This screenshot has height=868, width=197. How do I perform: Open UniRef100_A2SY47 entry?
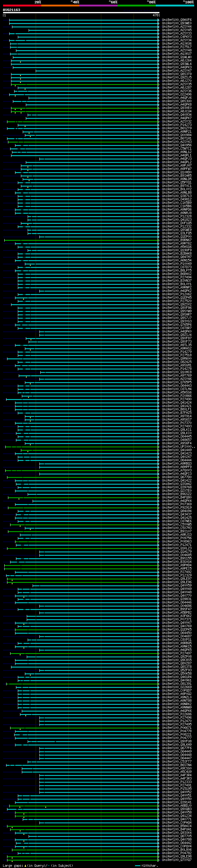[x=177, y=71]
